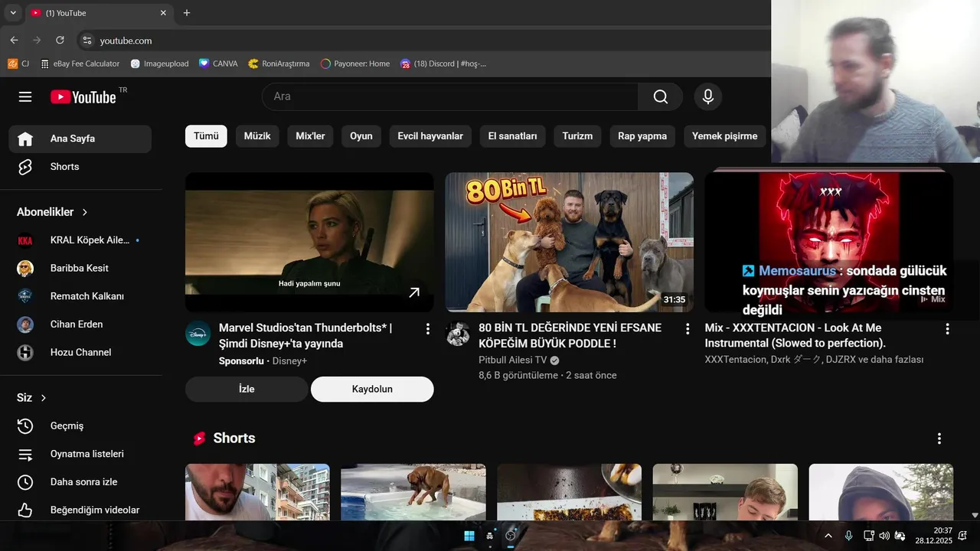980x551 pixels.
Task: Open the dog in pool Shorts thumbnail
Action: pos(413,492)
